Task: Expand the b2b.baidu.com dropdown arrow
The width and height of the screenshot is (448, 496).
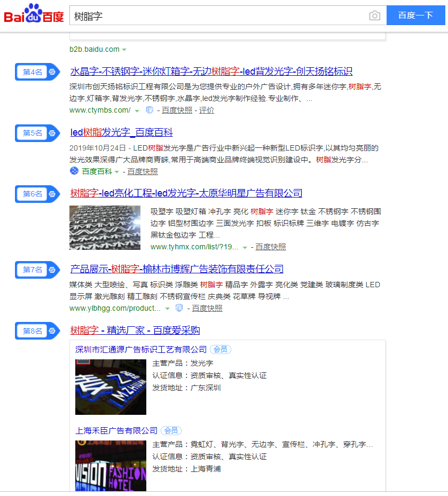Action: pyautogui.click(x=124, y=50)
